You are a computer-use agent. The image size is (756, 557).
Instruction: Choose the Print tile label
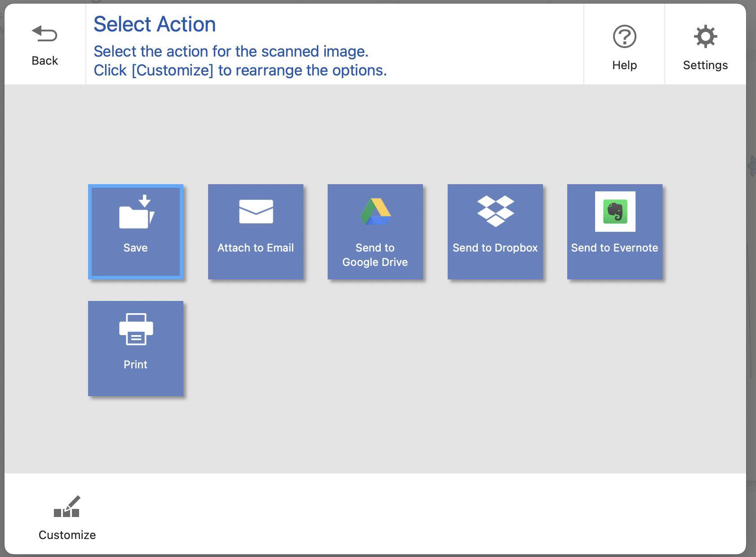tap(135, 365)
